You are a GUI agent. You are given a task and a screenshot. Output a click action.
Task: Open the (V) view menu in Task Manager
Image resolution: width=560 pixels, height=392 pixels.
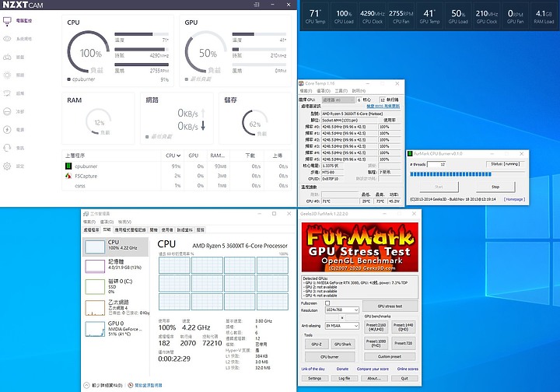(124, 222)
